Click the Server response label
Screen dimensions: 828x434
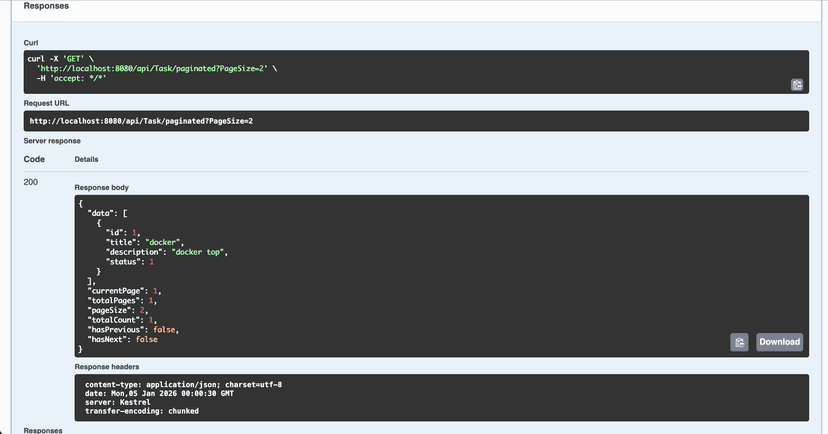[52, 141]
